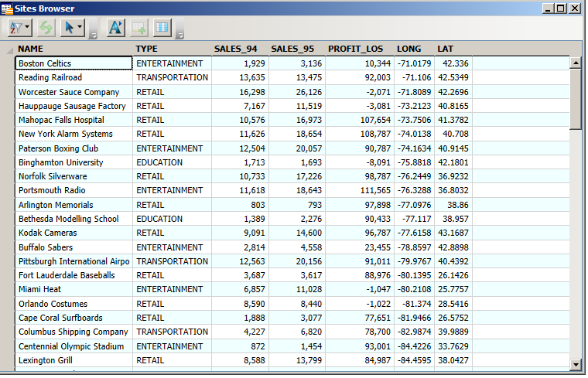Maximize the Sites Browser window
The width and height of the screenshot is (588, 378).
[x=561, y=9]
